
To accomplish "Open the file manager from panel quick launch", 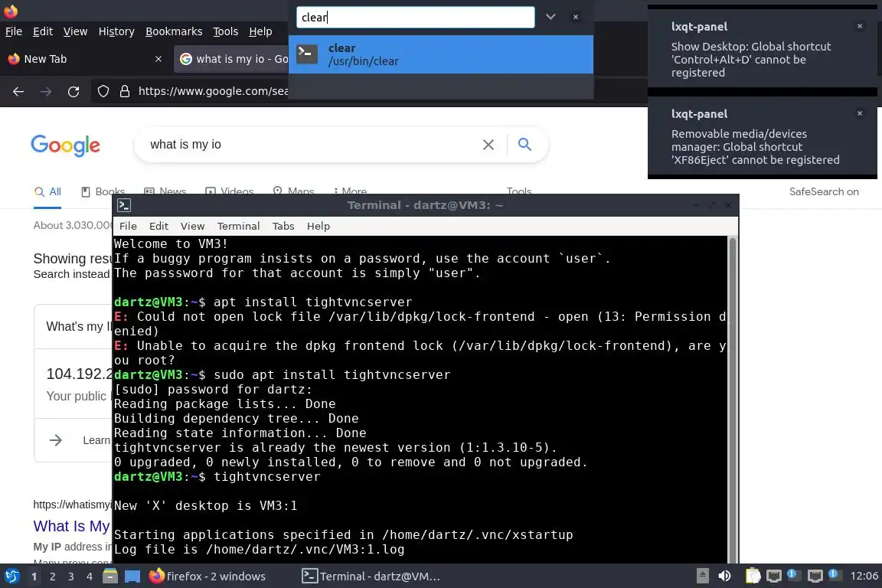I will coord(110,577).
